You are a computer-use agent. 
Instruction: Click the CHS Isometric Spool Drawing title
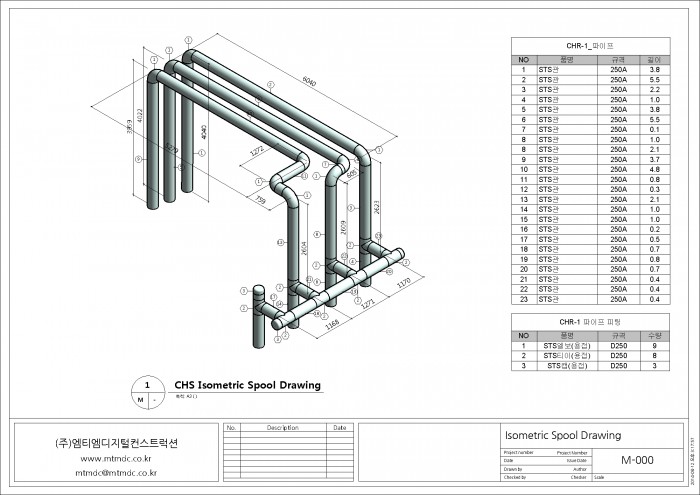point(247,385)
